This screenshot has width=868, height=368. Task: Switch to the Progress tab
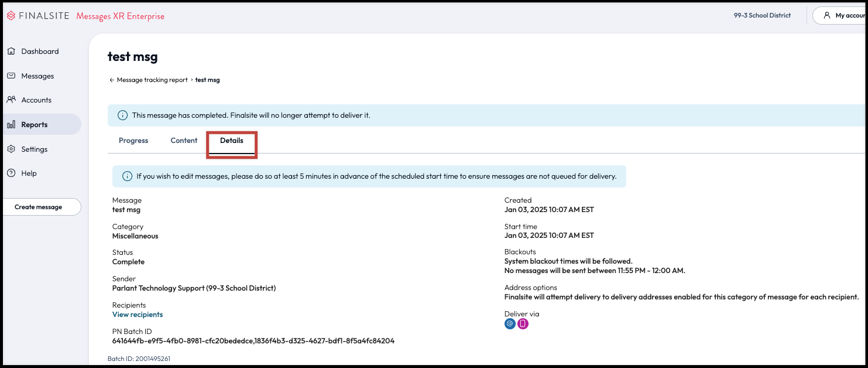coord(133,141)
